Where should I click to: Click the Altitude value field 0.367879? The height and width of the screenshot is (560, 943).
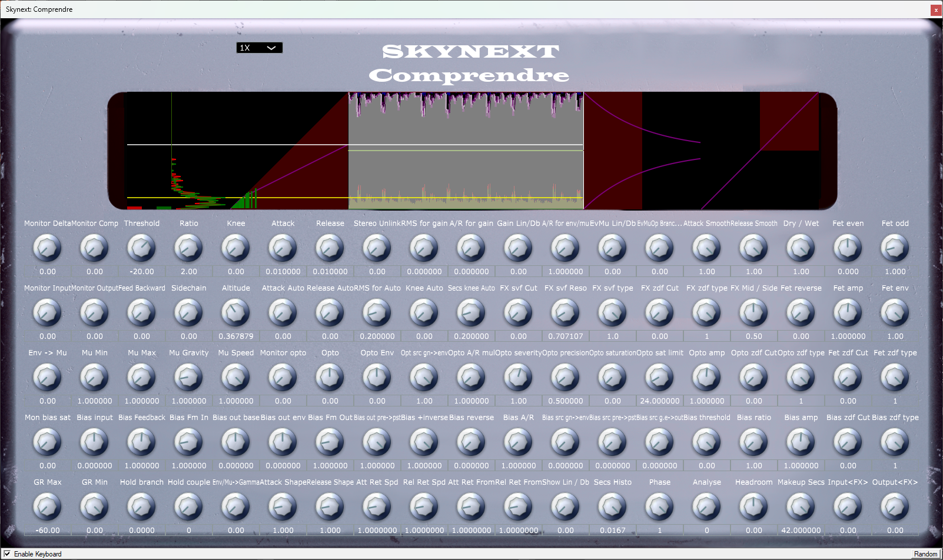tap(235, 336)
